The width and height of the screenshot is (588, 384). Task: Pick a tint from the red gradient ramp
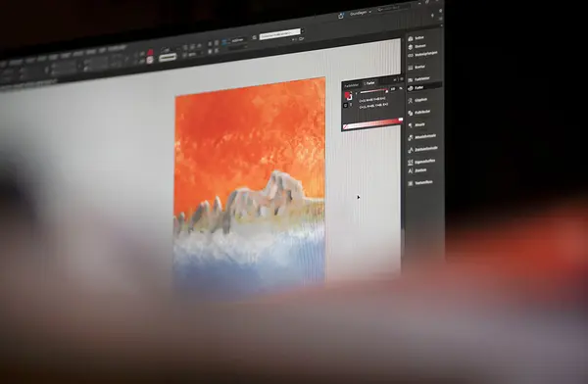pyautogui.click(x=372, y=123)
